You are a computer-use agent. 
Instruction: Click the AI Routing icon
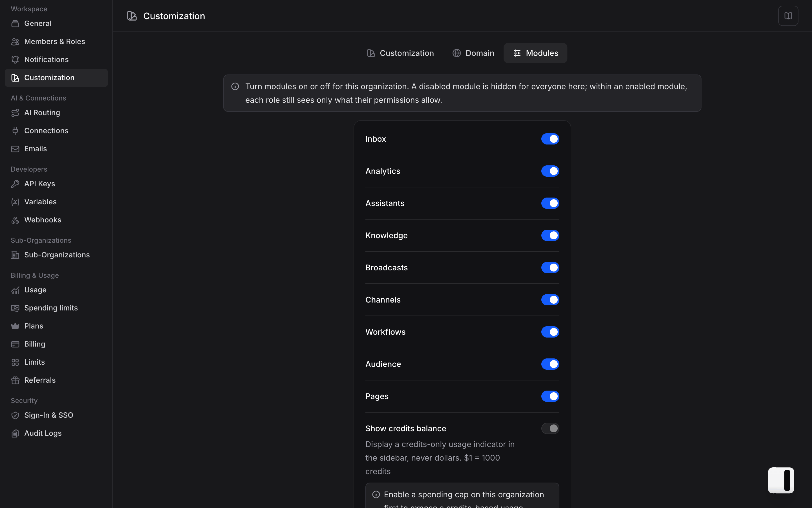[x=15, y=113]
